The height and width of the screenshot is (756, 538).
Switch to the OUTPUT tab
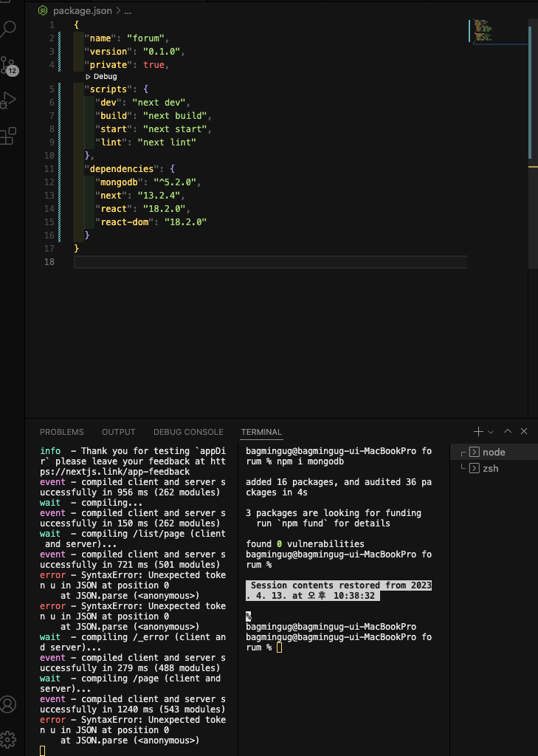click(x=119, y=432)
